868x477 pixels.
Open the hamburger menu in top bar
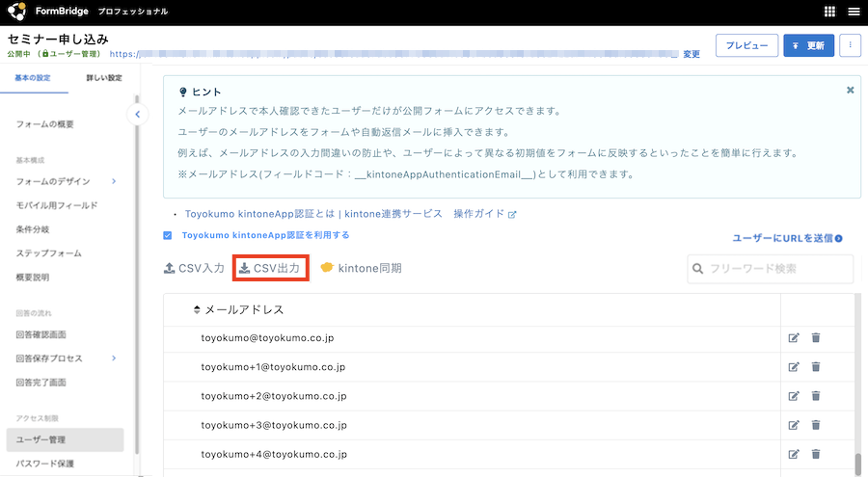pyautogui.click(x=853, y=12)
